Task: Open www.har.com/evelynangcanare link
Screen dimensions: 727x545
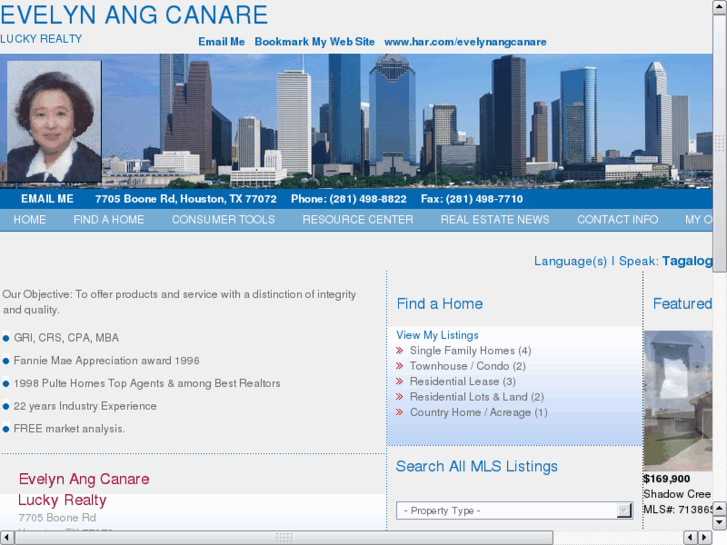Action: [x=465, y=42]
